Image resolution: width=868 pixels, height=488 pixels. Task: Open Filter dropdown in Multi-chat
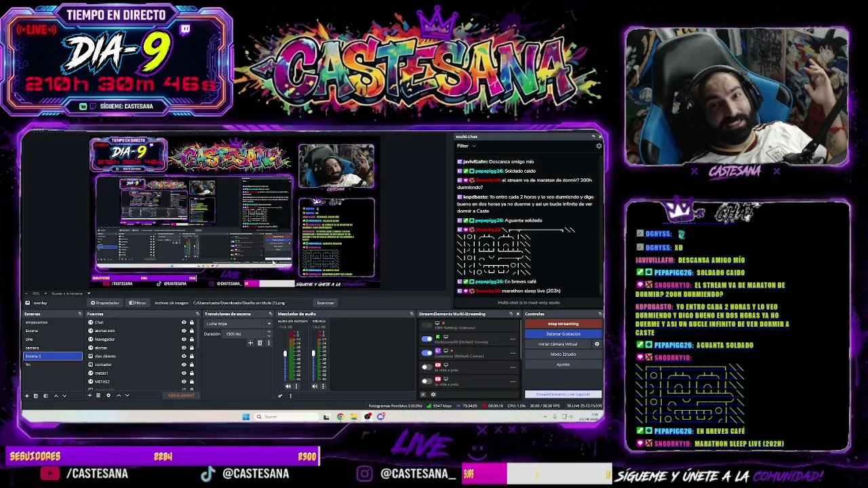466,146
